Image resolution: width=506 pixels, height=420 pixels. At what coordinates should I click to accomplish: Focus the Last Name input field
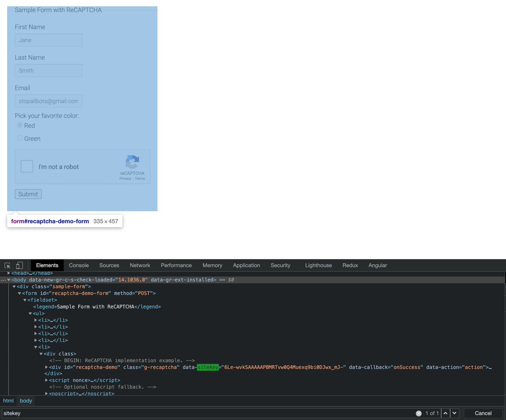click(x=48, y=70)
